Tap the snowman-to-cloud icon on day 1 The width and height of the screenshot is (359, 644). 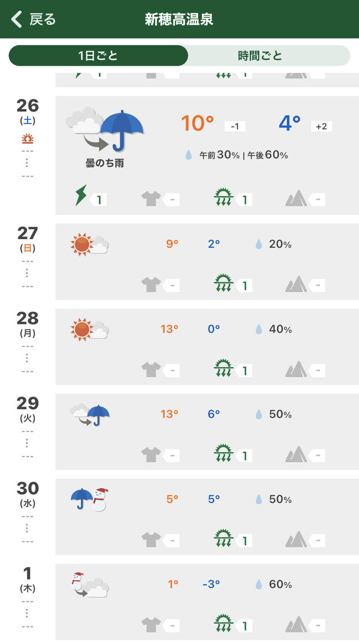[x=89, y=584]
